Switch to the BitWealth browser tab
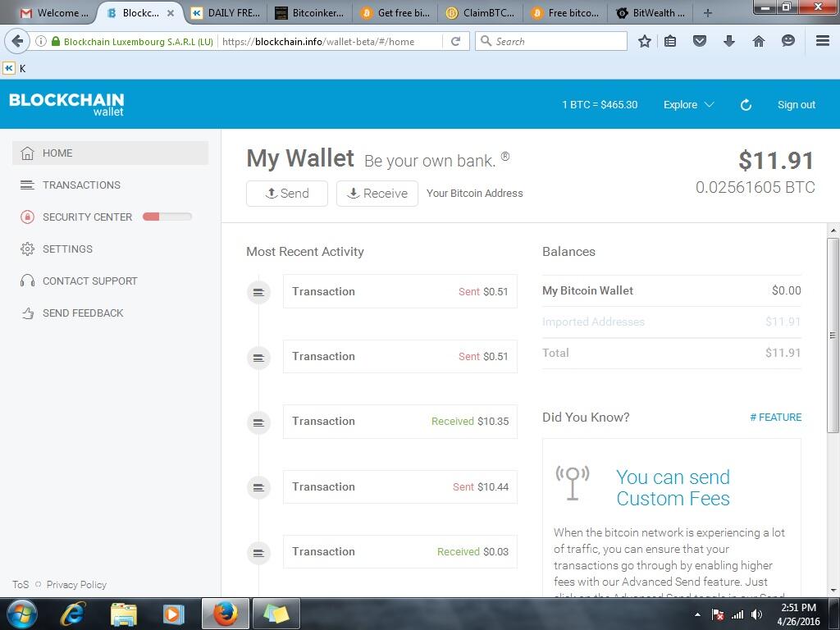840x630 pixels. coord(650,13)
